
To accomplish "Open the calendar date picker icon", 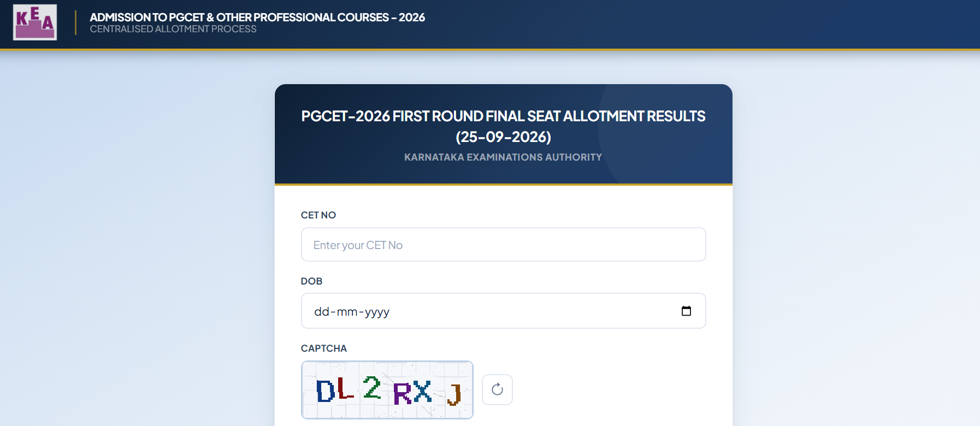I will [686, 311].
